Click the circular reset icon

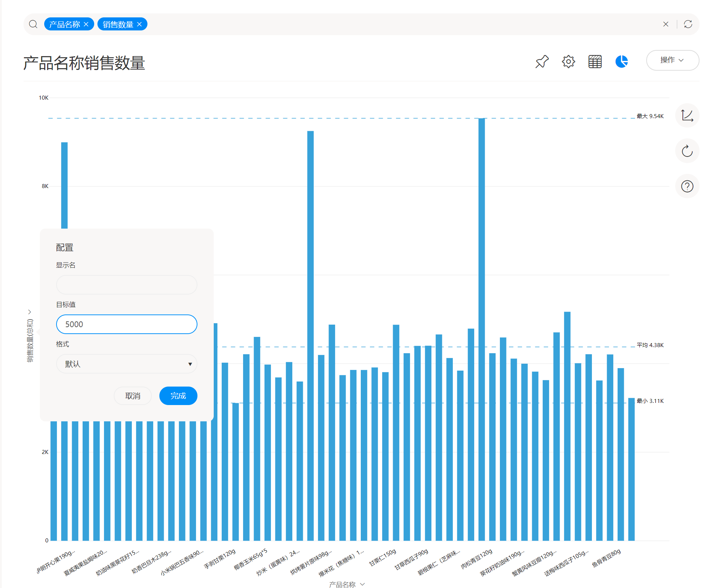687,151
